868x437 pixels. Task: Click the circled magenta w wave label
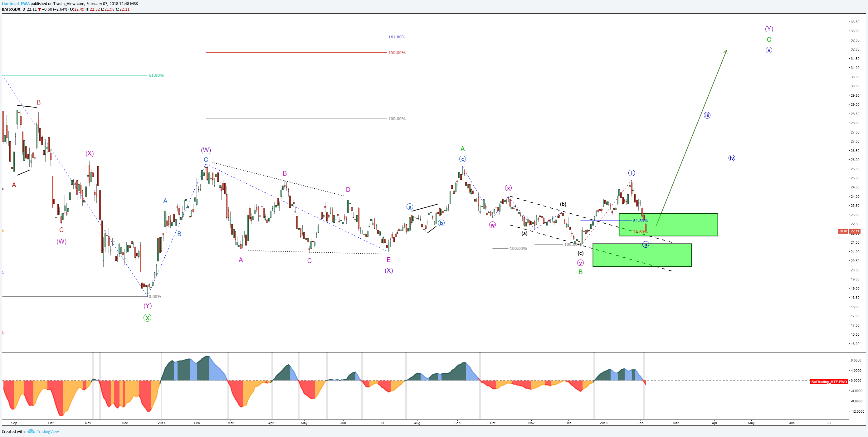point(492,225)
